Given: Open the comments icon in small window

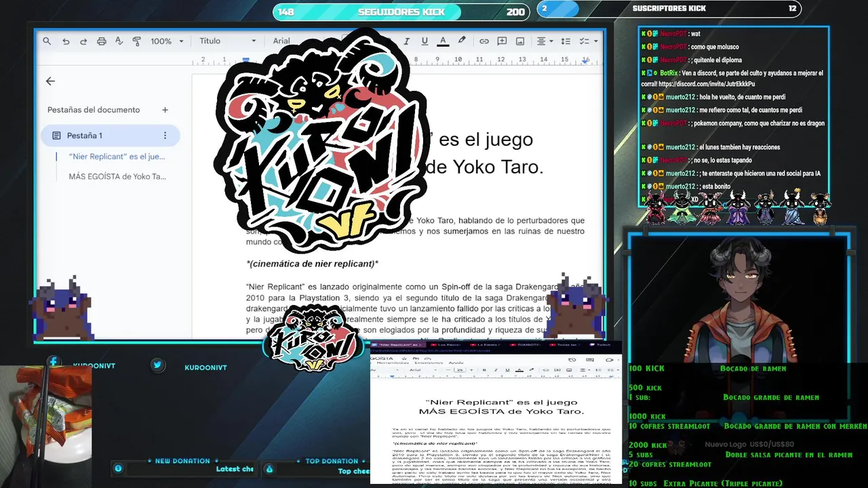Looking at the screenshot, I should click(590, 360).
